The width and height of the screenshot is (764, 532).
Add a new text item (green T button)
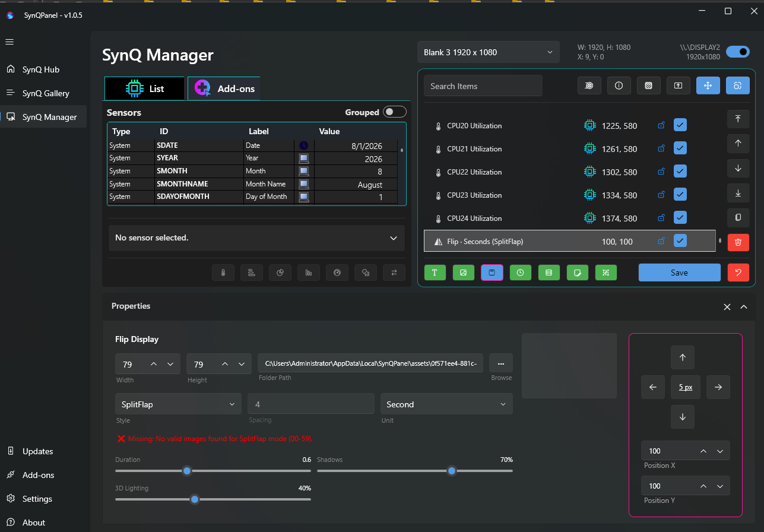click(435, 273)
